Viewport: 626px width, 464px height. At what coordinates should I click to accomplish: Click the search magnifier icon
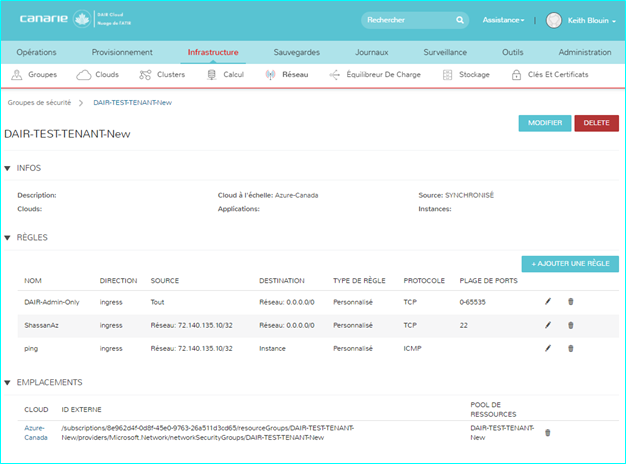click(460, 19)
